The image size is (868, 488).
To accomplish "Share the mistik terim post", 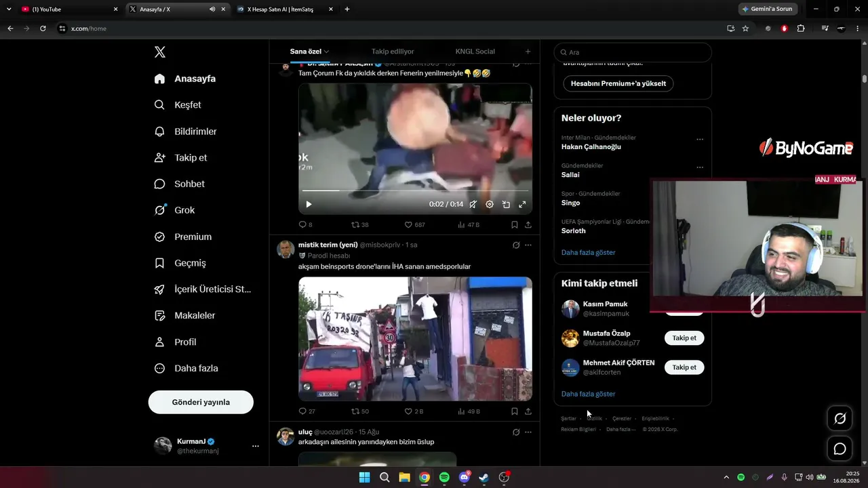I will (528, 411).
